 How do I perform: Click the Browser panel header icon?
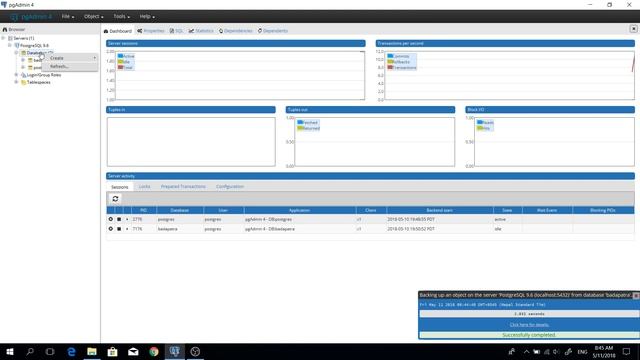(5, 29)
